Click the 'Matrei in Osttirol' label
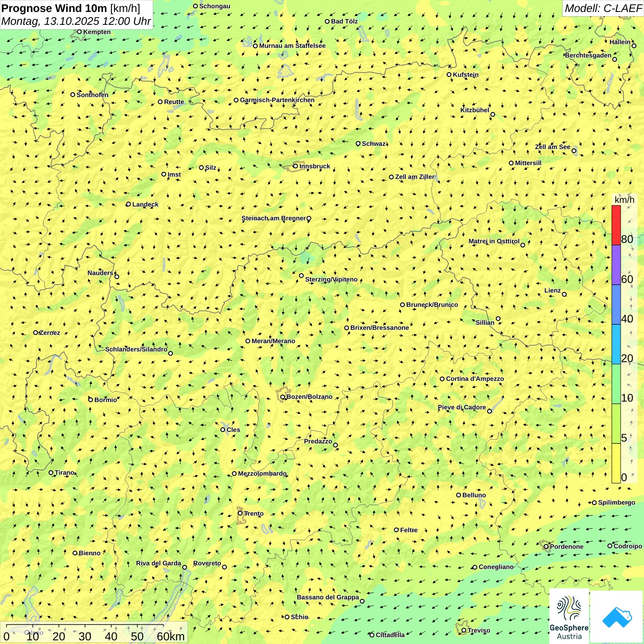Screen dimensions: 644x644 click(x=494, y=241)
